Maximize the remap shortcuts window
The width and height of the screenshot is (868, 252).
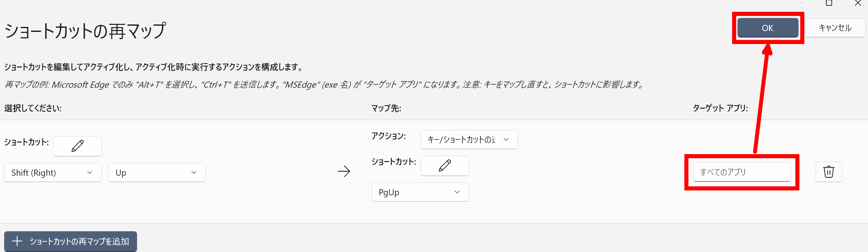point(829,3)
